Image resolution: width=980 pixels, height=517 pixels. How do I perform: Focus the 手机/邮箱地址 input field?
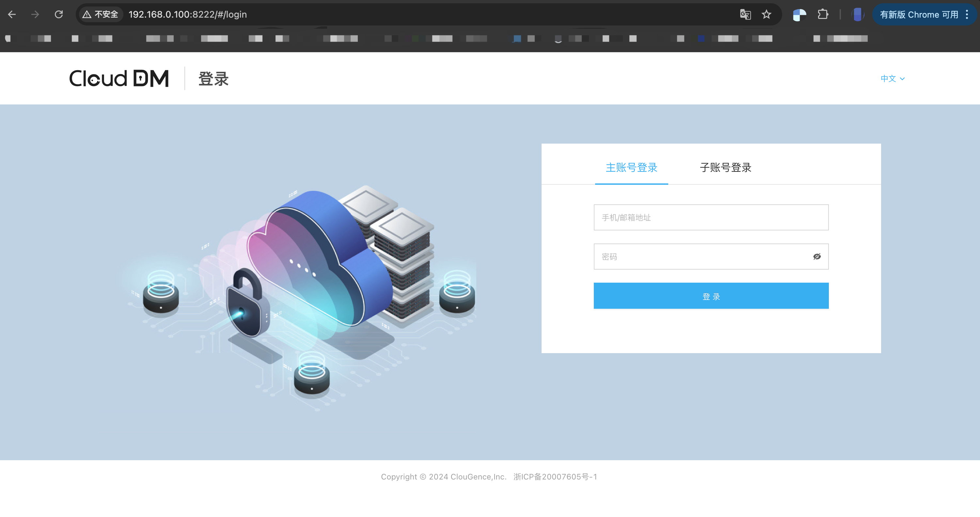point(711,218)
